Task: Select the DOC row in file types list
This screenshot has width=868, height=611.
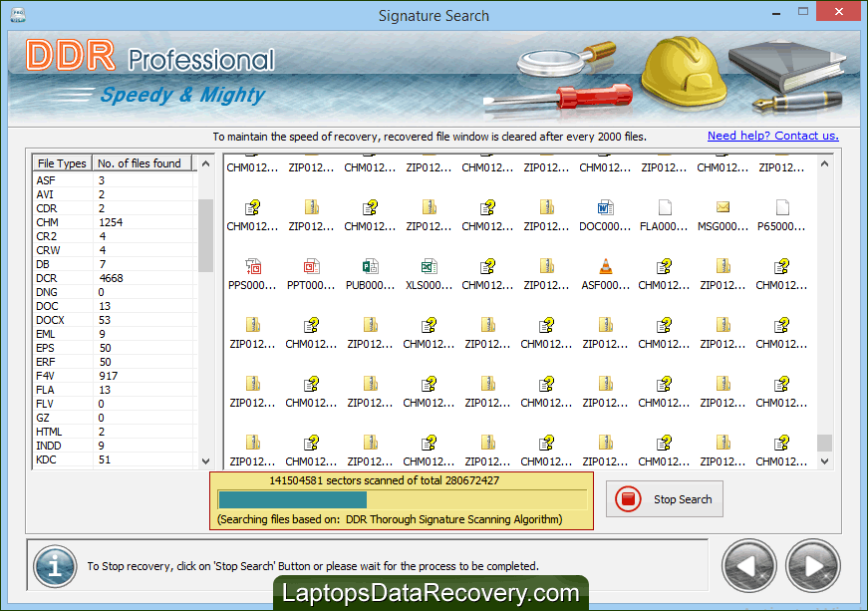Action: tap(115, 306)
